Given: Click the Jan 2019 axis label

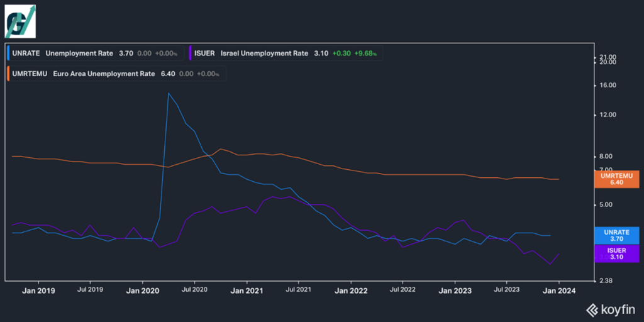Looking at the screenshot, I should coord(38,291).
